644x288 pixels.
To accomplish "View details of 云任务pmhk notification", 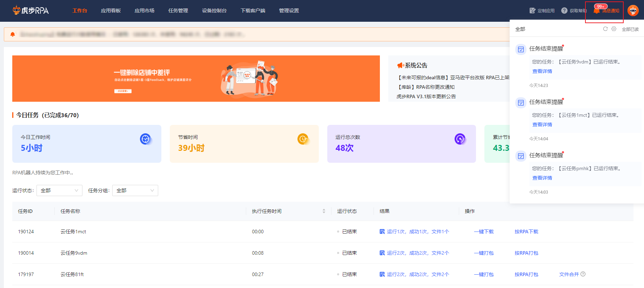I will coord(542,178).
